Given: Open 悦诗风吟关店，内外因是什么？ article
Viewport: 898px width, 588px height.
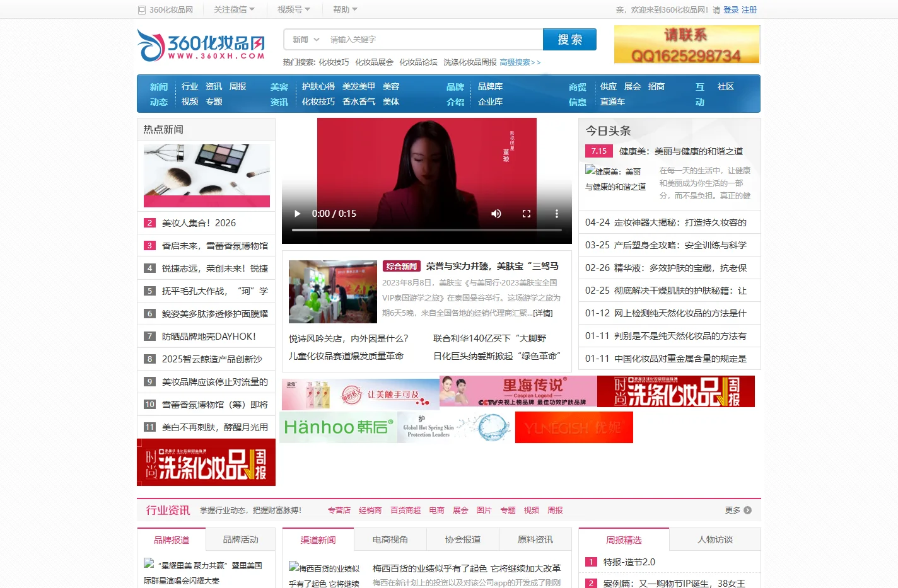Looking at the screenshot, I should 349,338.
